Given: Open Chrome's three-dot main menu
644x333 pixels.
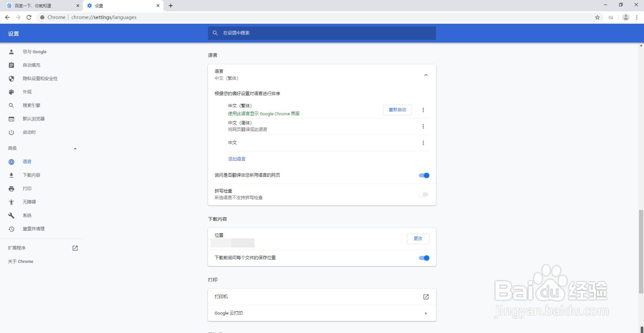Looking at the screenshot, I should tap(637, 17).
